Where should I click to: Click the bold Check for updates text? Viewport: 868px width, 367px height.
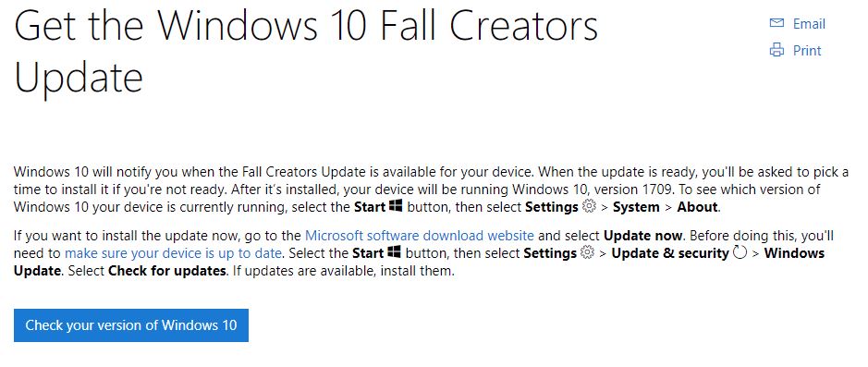click(167, 272)
